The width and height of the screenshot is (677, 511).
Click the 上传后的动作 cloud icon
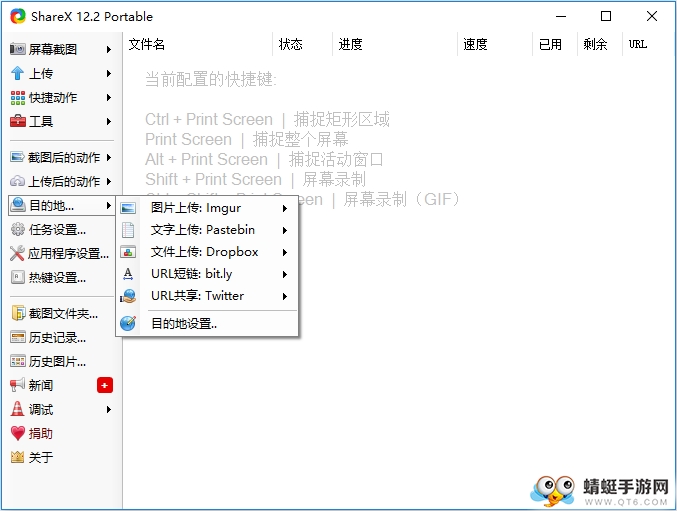point(17,181)
